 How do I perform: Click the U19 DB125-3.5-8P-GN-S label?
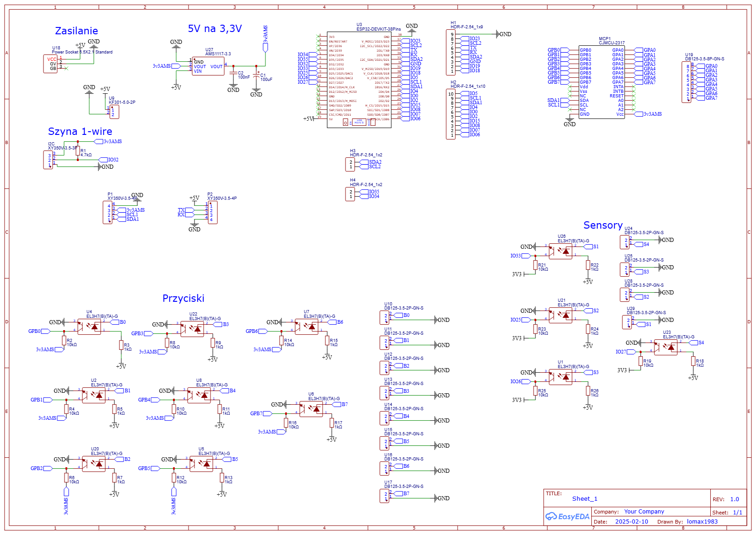click(x=704, y=57)
